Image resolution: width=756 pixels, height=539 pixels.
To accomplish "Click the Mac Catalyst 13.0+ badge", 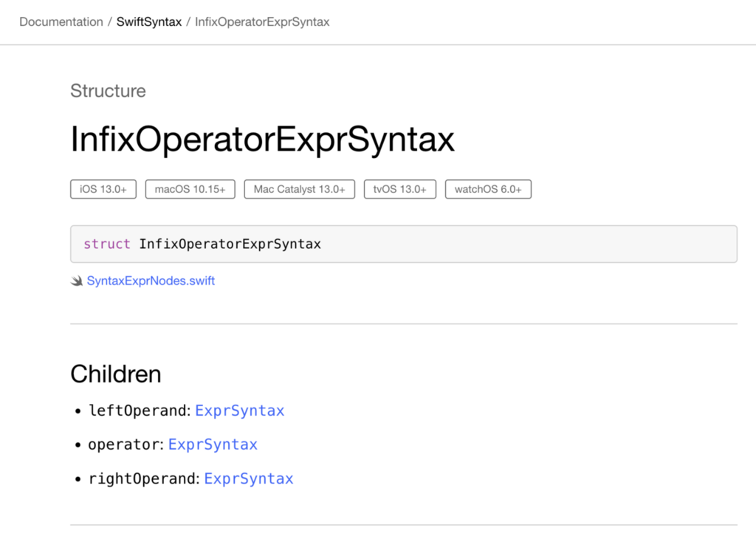I will click(300, 189).
